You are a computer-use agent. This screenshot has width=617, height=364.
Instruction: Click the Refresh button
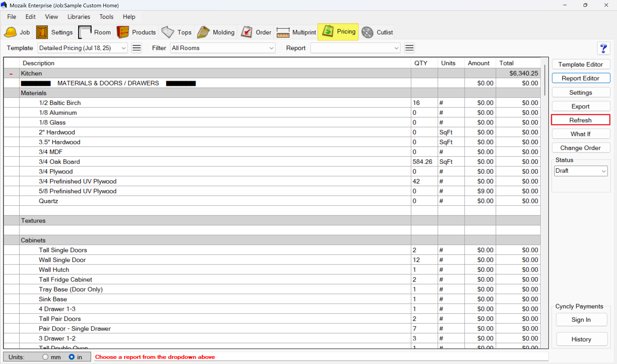click(x=580, y=120)
